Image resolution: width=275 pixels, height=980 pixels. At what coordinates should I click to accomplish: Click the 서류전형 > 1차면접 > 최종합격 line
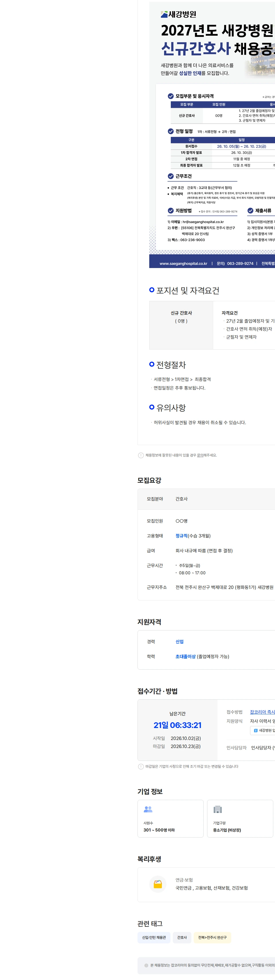coord(182,379)
